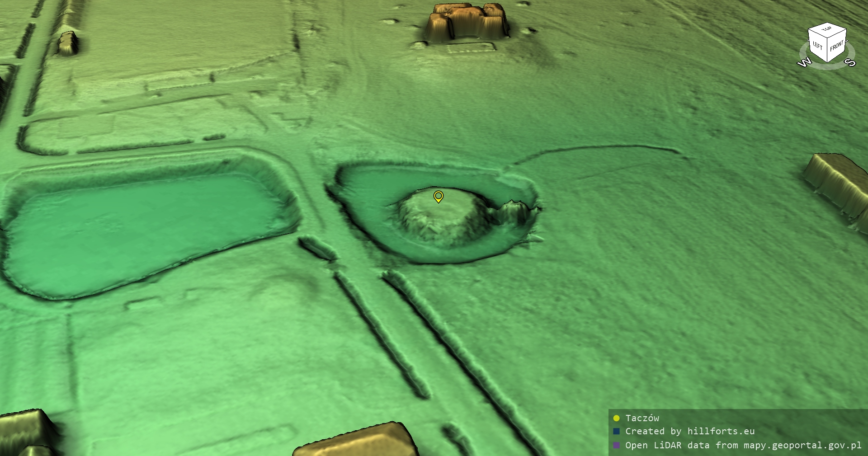Click the small structure in the top-left corner
The image size is (868, 456).
click(x=68, y=44)
